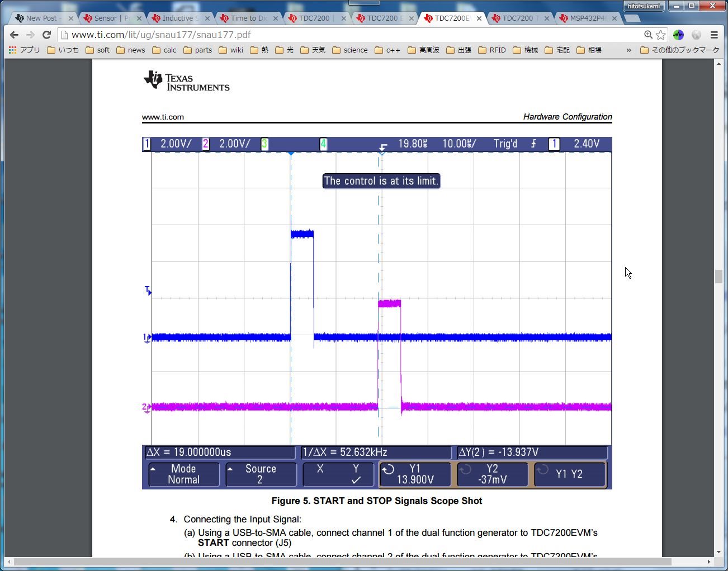This screenshot has width=728, height=571.
Task: Click "The control is at its limit." message
Action: tap(381, 181)
